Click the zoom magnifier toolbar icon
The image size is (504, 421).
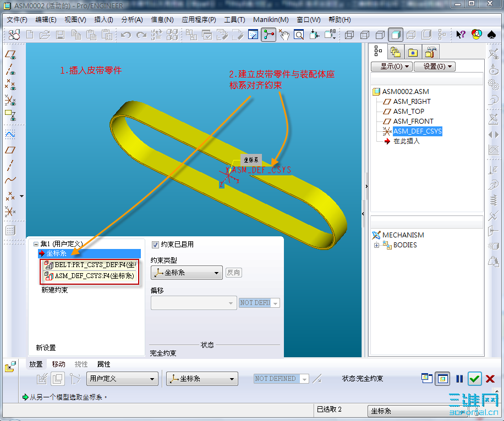click(x=299, y=35)
